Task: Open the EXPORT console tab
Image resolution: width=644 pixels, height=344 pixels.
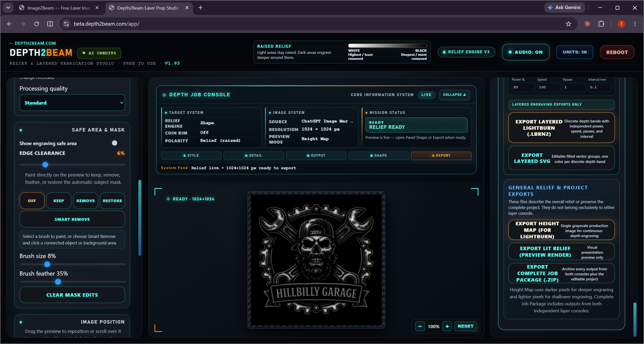Action: click(442, 155)
